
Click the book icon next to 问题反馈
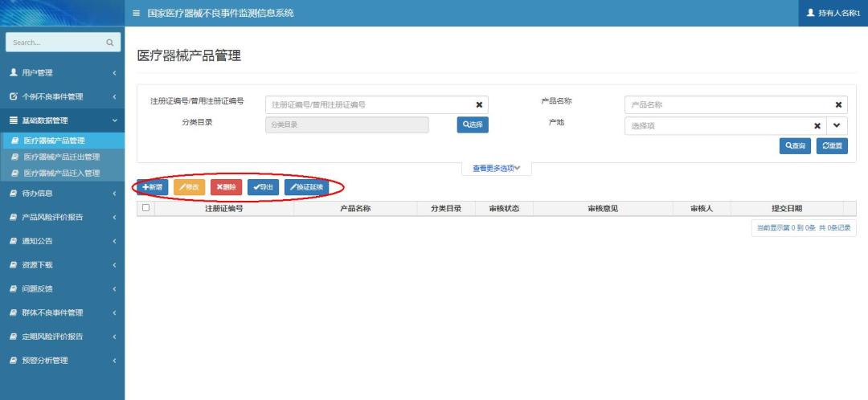coord(14,289)
